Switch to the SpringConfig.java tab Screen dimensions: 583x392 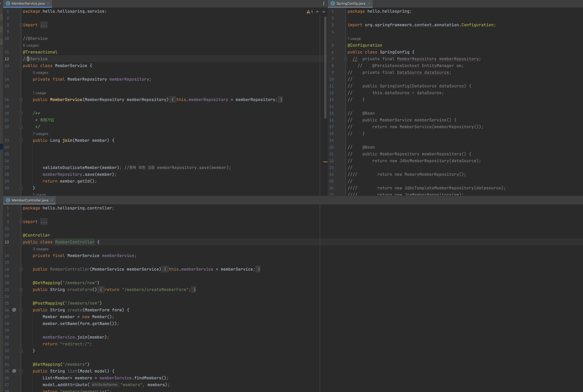pyautogui.click(x=350, y=4)
